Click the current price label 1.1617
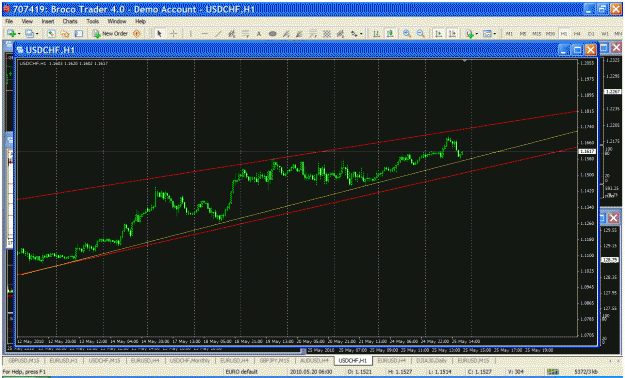625x378 pixels. click(588, 151)
